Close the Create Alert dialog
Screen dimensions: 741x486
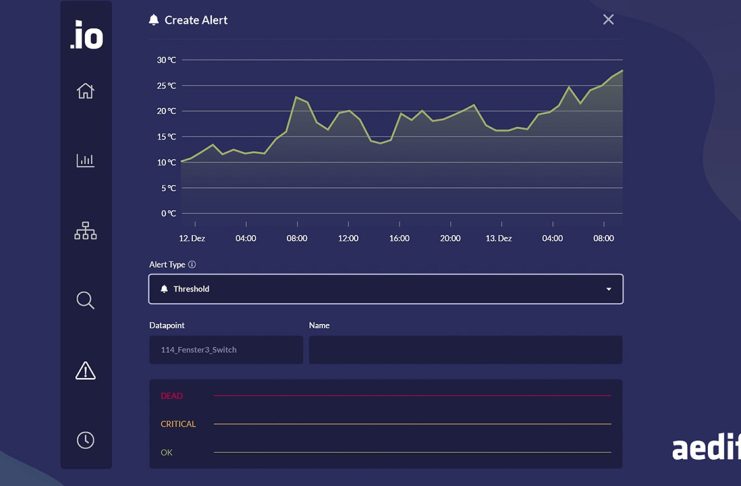608,19
